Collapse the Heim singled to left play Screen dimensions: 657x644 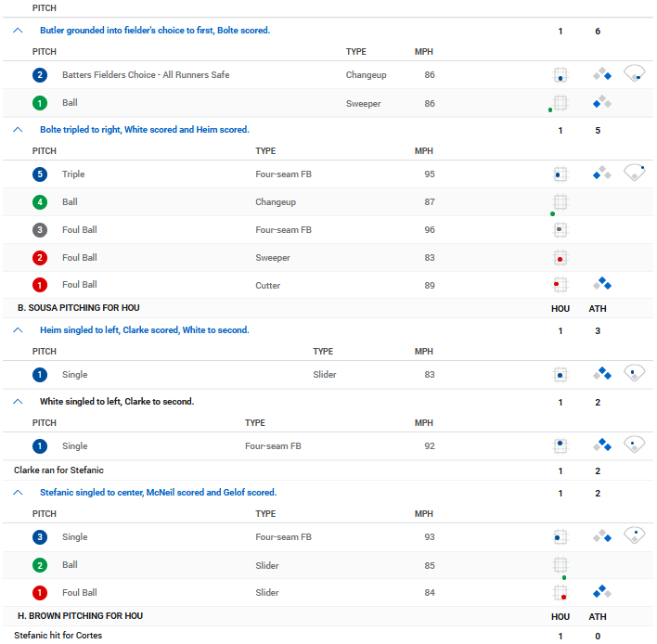click(x=18, y=330)
